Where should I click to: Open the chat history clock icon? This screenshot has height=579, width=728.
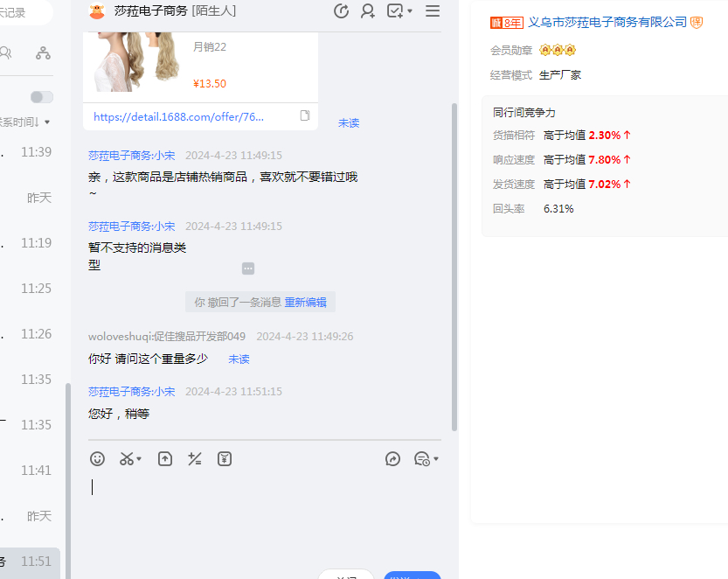(422, 459)
